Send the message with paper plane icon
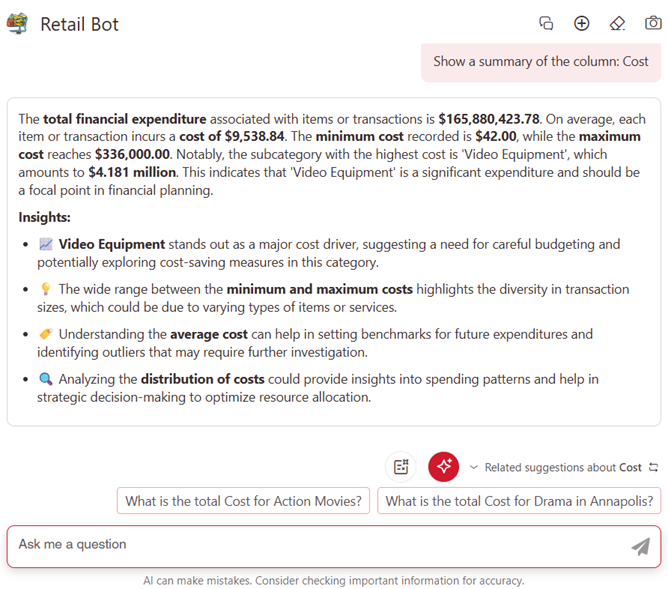Screen dimensions: 668x589 tap(640, 546)
